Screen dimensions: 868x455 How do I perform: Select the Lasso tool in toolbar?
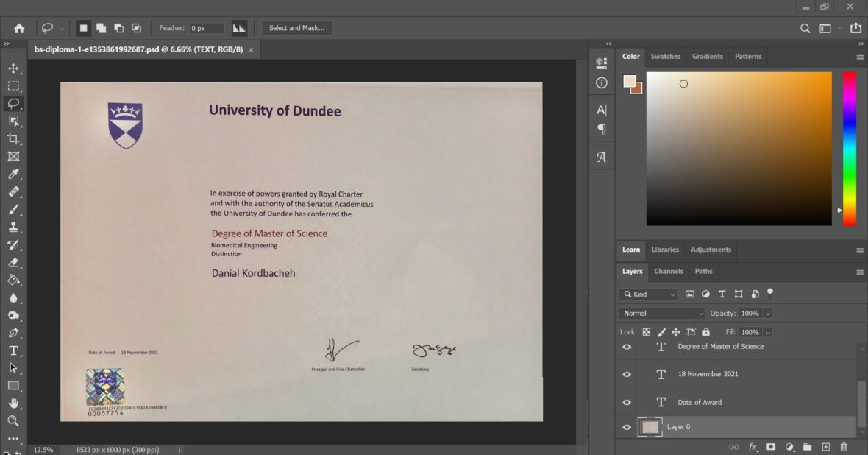(13, 104)
